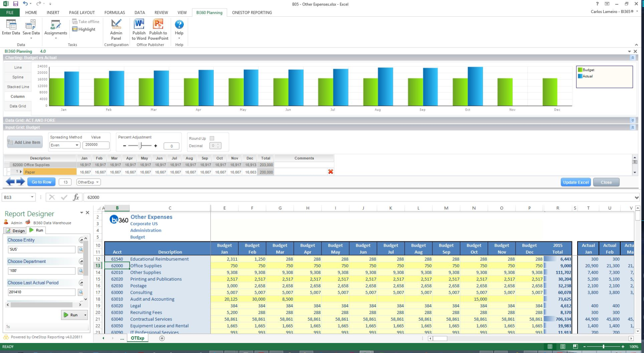
Task: Collapse the Choose Entity parameter
Action: tap(81, 240)
